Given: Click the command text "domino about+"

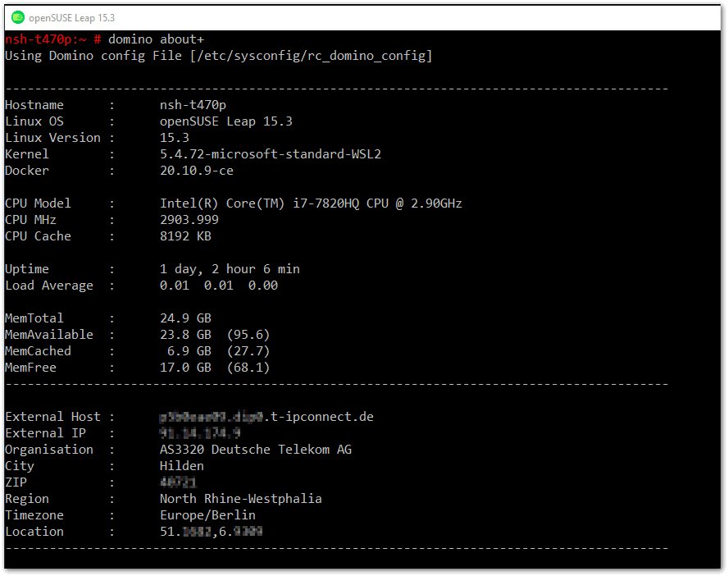Looking at the screenshot, I should click(156, 39).
